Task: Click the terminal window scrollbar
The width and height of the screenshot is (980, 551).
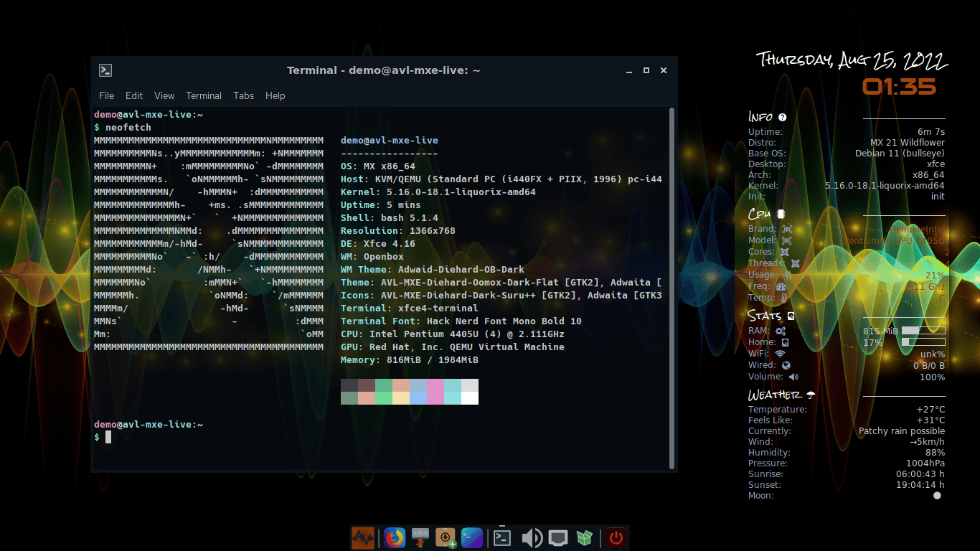Action: (671, 287)
